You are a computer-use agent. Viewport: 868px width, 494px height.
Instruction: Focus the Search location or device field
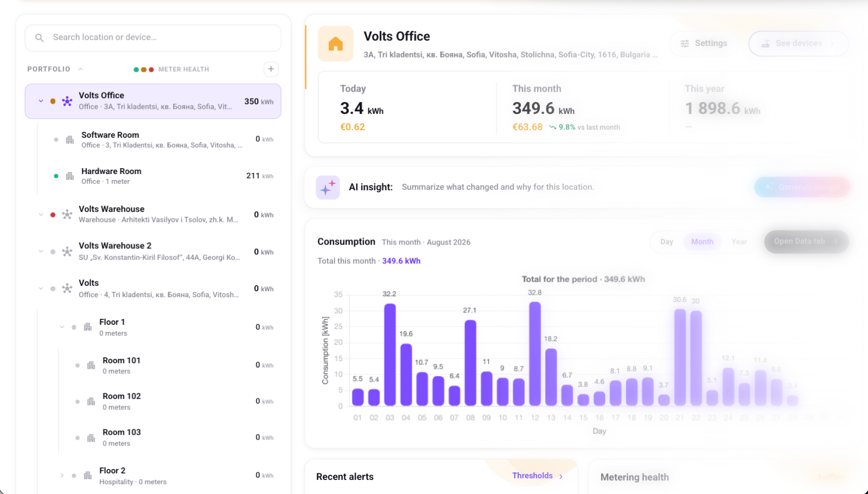pos(153,38)
